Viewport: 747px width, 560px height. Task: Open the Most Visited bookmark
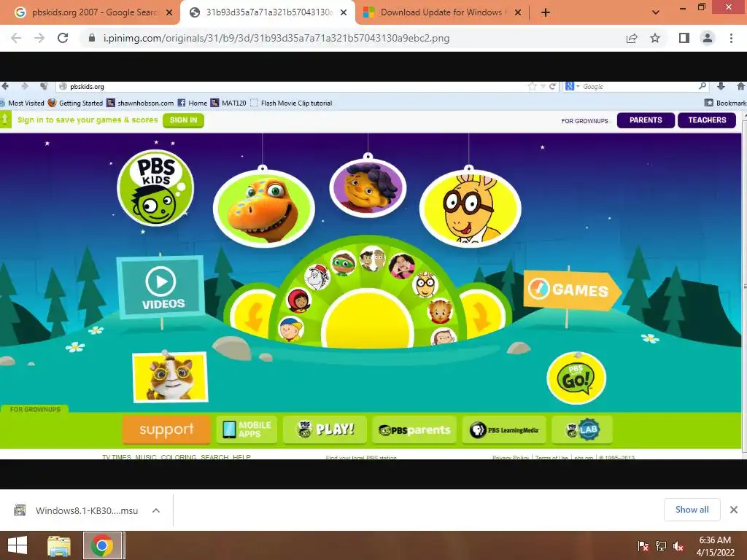[22, 103]
